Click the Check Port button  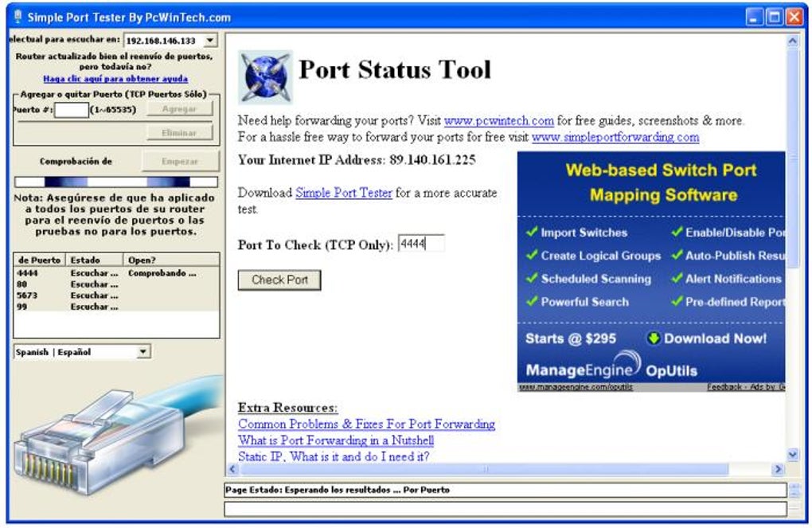(x=279, y=280)
